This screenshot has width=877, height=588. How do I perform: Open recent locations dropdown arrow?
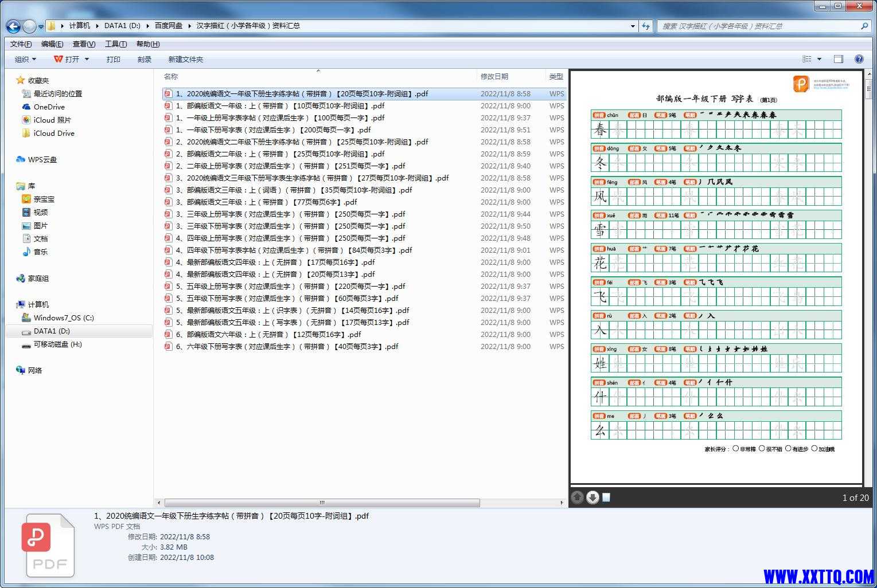[41, 26]
